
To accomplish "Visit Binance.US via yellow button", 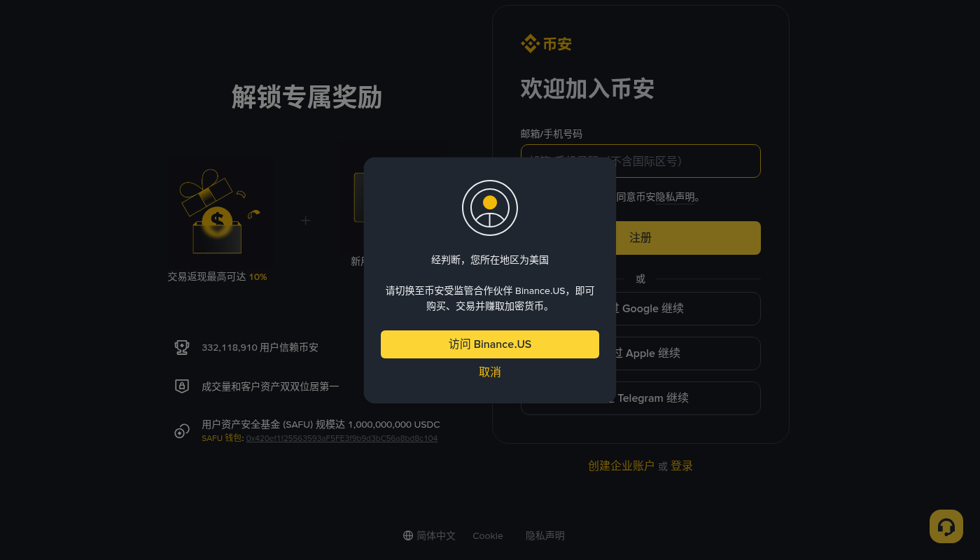I will coord(490,344).
